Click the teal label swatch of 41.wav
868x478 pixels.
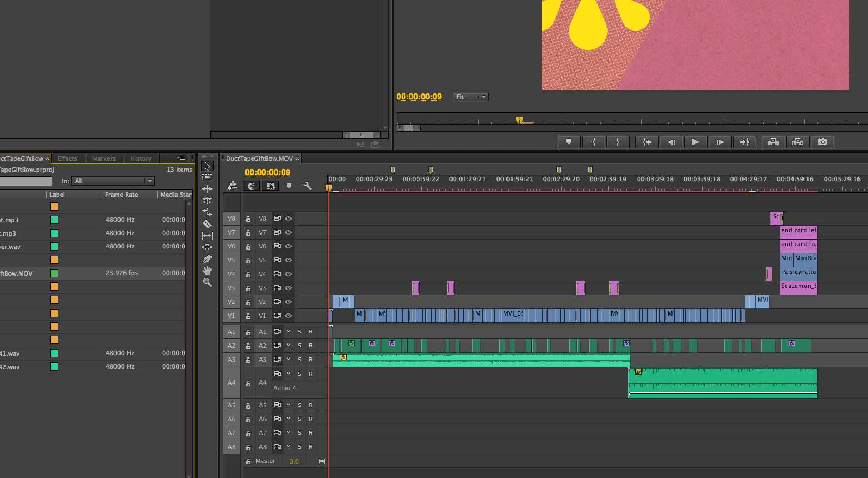pos(54,353)
